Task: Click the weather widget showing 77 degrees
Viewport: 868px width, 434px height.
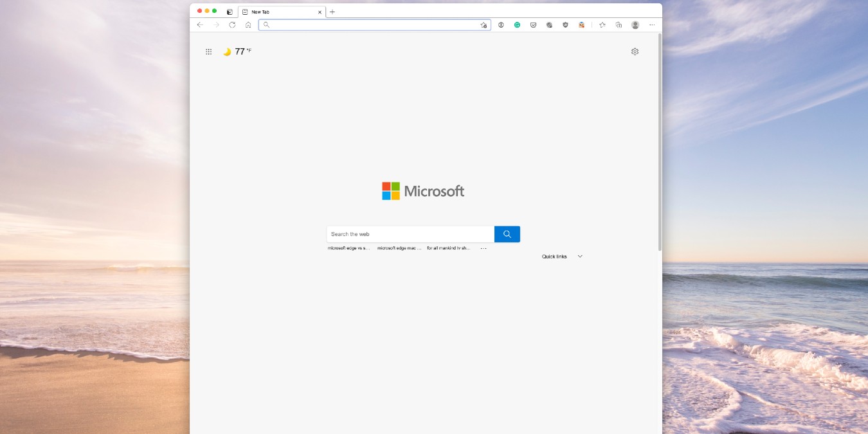Action: pyautogui.click(x=237, y=51)
